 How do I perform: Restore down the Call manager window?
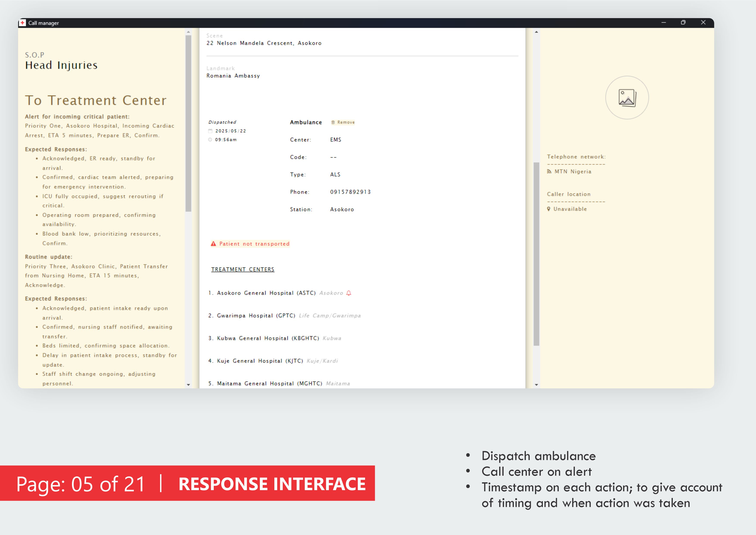coord(683,22)
